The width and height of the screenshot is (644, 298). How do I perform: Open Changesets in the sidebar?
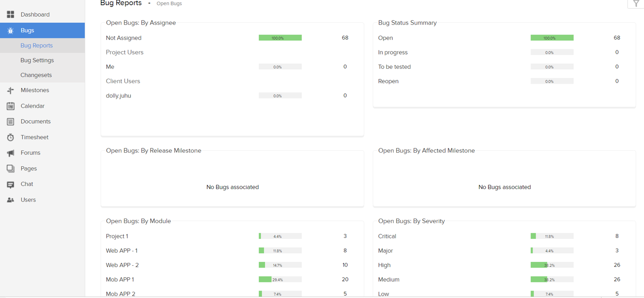[36, 75]
